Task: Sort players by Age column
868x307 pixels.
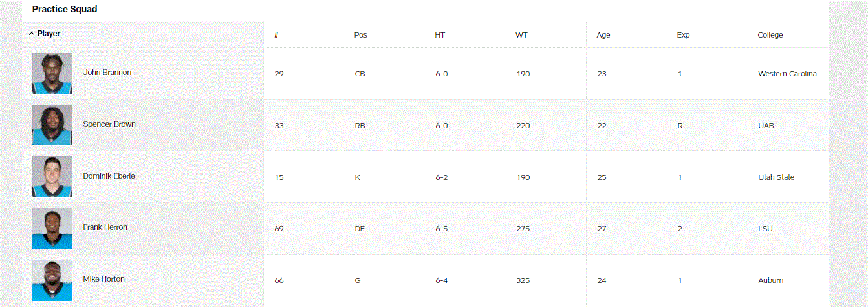Action: [x=603, y=35]
